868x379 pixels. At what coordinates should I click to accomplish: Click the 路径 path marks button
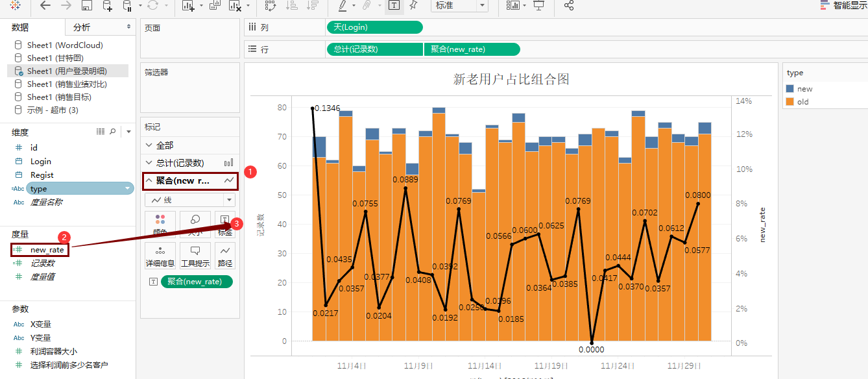(x=225, y=256)
